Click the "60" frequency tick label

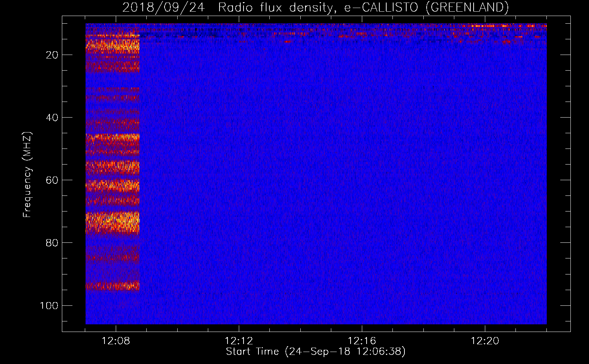(52, 180)
